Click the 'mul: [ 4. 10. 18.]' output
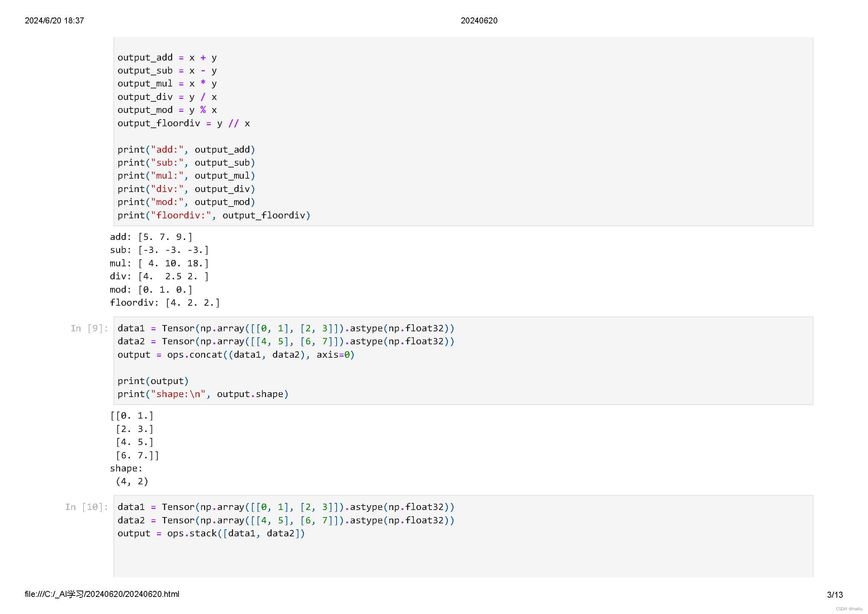 pos(159,263)
